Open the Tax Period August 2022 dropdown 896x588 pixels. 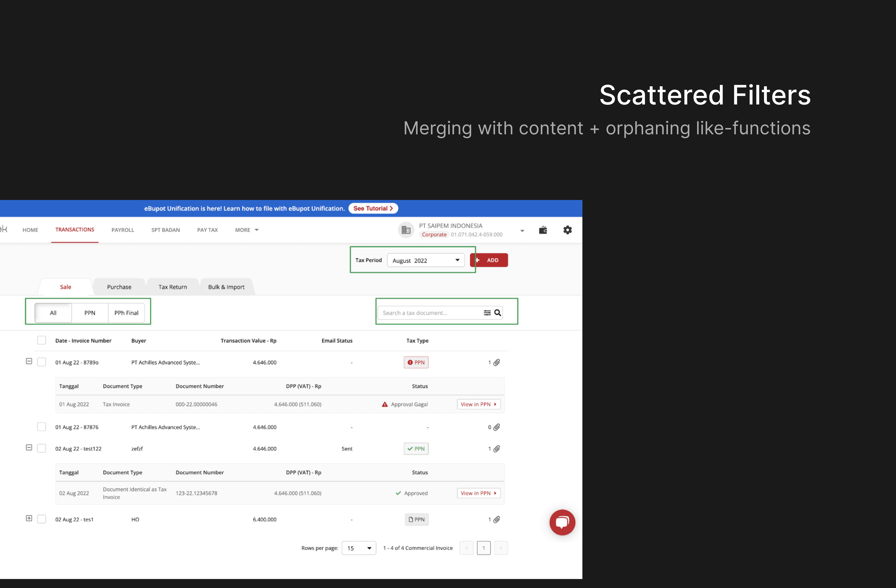pyautogui.click(x=426, y=260)
